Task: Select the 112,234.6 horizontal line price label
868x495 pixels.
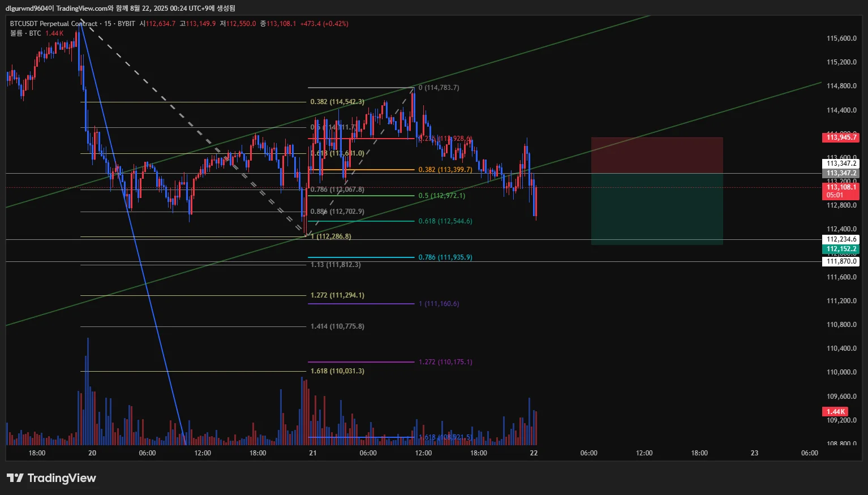Action: (840, 239)
